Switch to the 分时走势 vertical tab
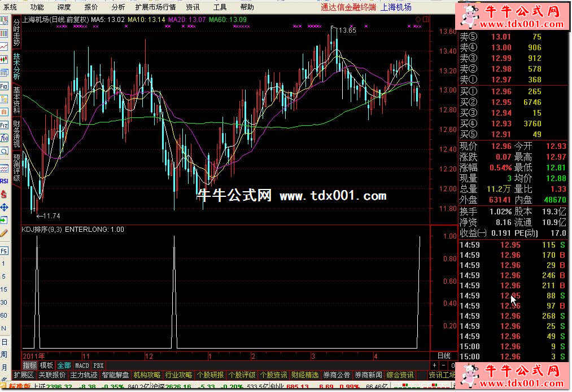Image resolution: width=572 pixels, height=392 pixels. tap(17, 32)
